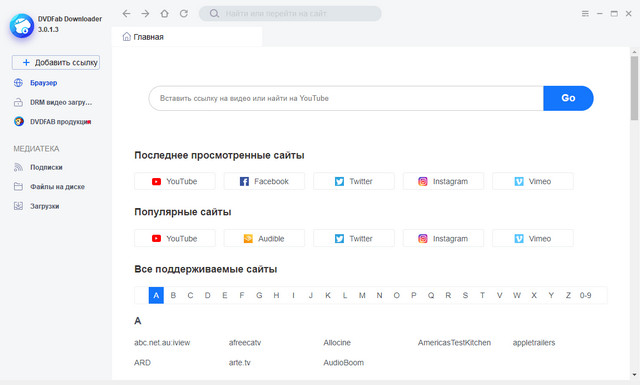Open the appletrailers site link
This screenshot has height=385, width=640.
(x=534, y=343)
